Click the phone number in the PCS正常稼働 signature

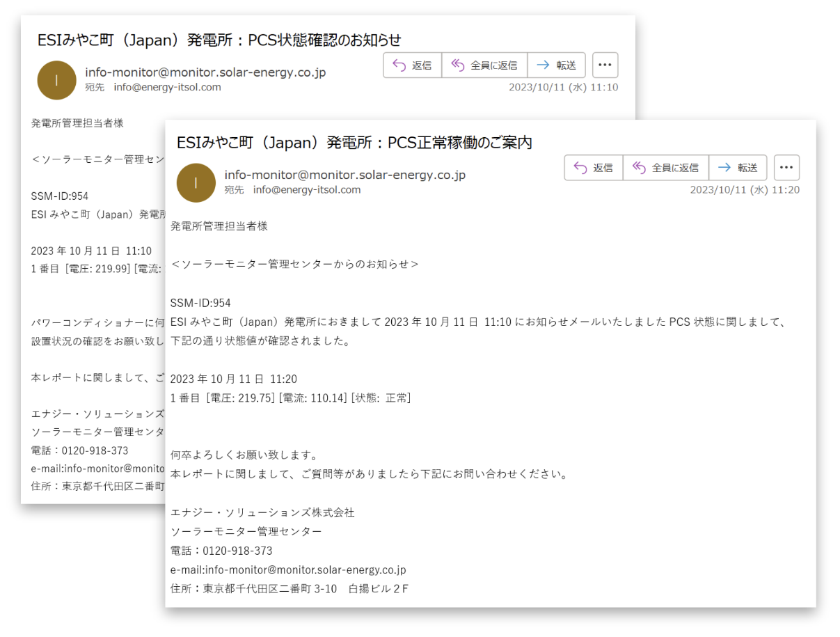point(237,551)
